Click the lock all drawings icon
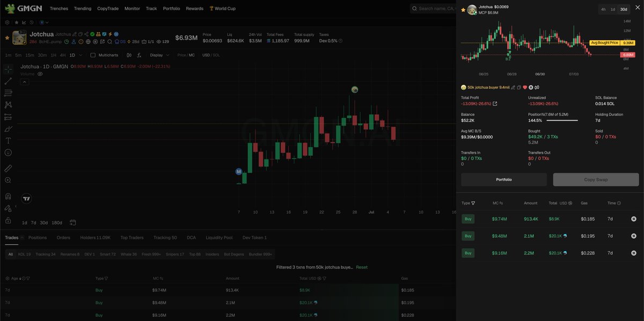The width and height of the screenshot is (644, 321). [8, 220]
